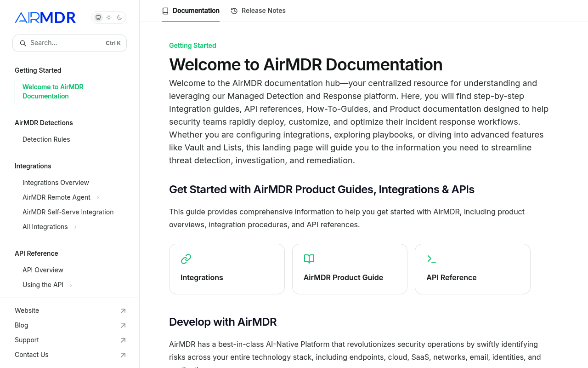Click the arrow icon beside Contact Us
Image resolution: width=588 pixels, height=368 pixels.
pyautogui.click(x=123, y=355)
